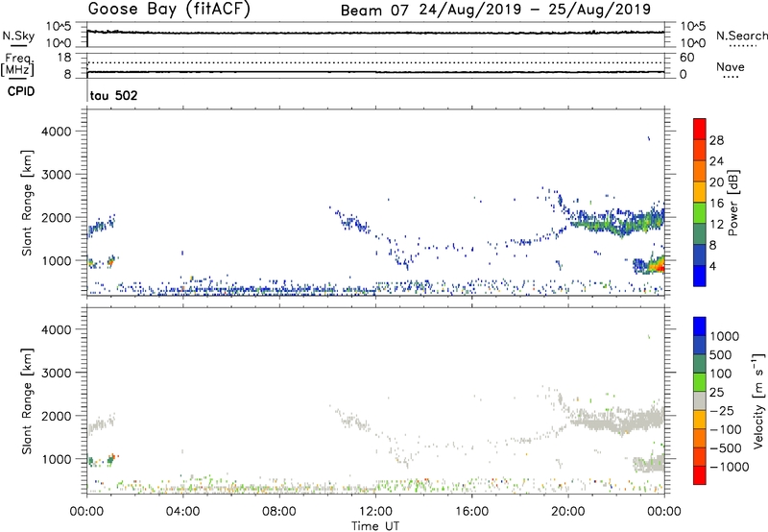768x532 pixels.
Task: Click the '500' velocity scale value
Action: click(x=721, y=354)
